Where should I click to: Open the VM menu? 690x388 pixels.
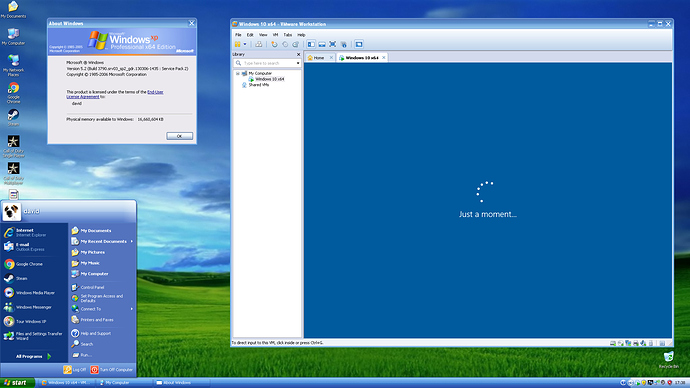[x=275, y=35]
